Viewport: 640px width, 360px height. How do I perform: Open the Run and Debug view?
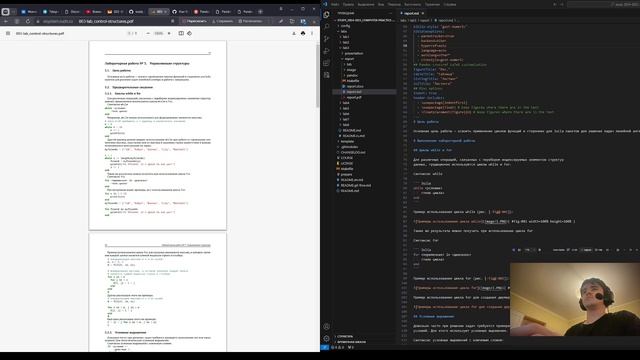pyautogui.click(x=327, y=51)
